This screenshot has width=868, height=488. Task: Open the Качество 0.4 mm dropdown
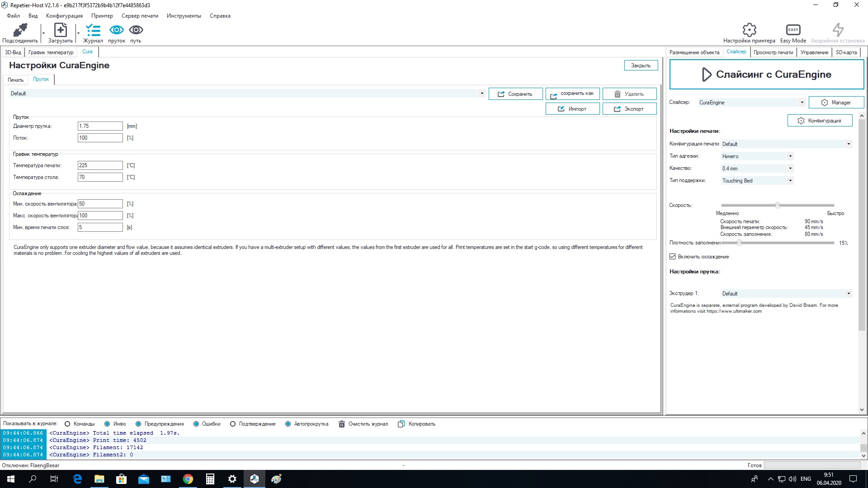(x=757, y=169)
